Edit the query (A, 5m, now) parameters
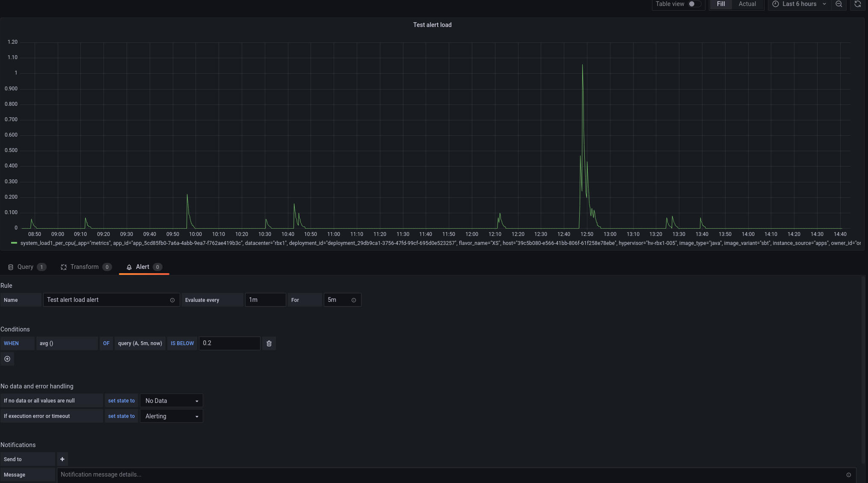The width and height of the screenshot is (868, 483). 140,343
